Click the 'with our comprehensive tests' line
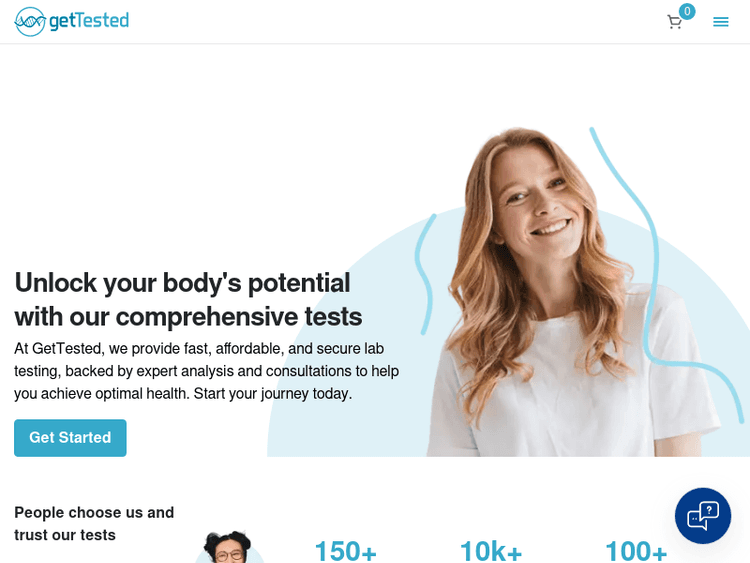This screenshot has width=750, height=563. [x=188, y=317]
